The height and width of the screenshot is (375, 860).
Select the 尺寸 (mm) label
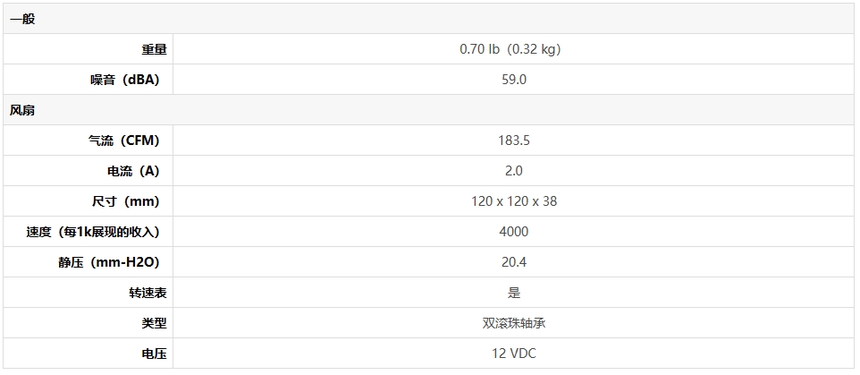pos(126,201)
